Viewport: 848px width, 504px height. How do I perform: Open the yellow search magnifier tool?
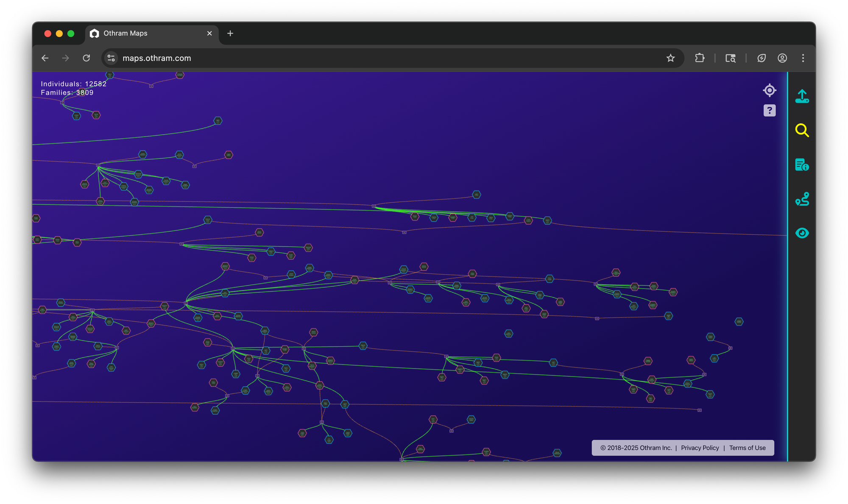(x=802, y=130)
